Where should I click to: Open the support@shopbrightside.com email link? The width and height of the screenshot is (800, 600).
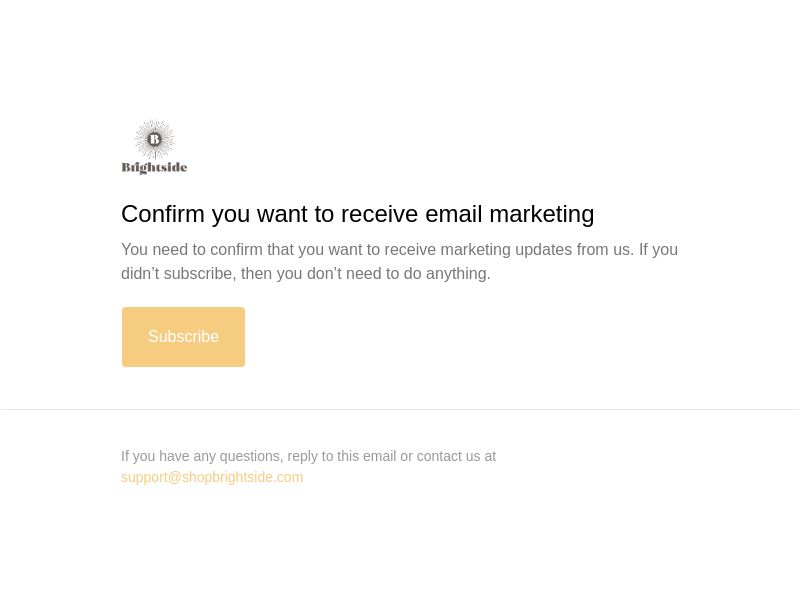(212, 477)
